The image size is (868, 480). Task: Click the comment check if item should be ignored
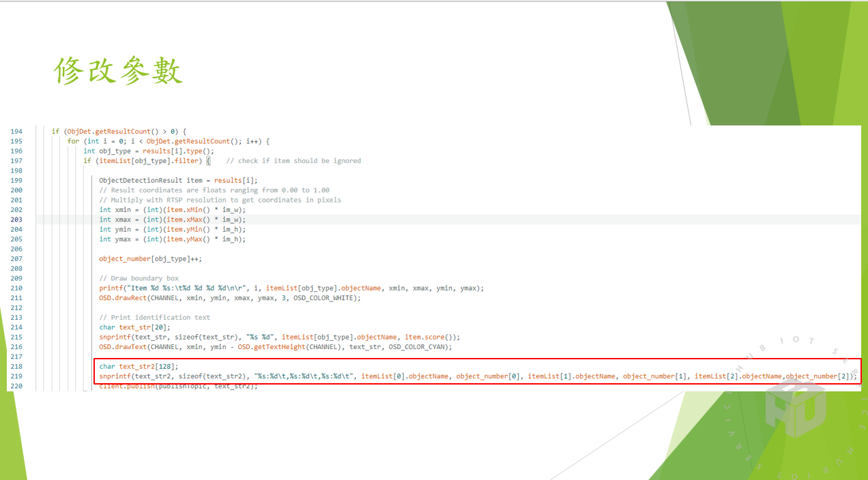point(294,161)
